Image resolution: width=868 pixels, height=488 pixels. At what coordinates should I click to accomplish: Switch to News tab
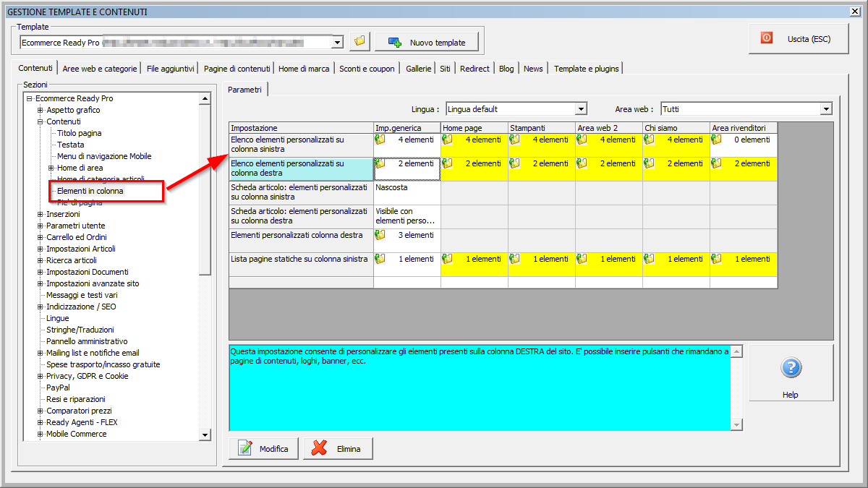533,69
